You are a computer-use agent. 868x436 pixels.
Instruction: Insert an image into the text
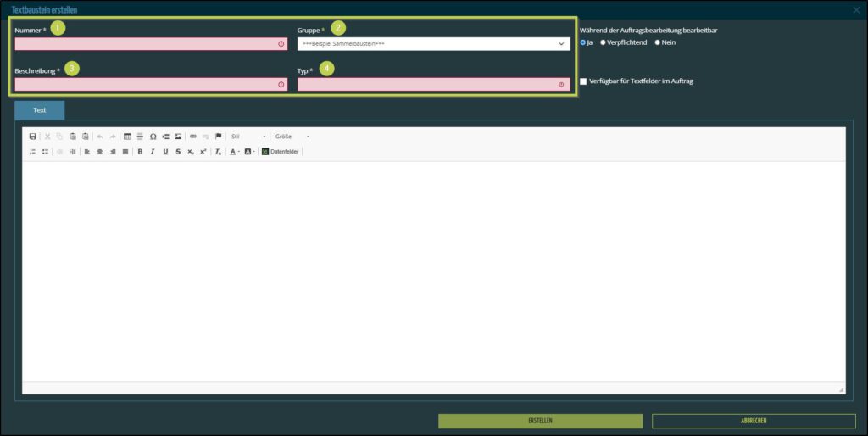coord(178,137)
